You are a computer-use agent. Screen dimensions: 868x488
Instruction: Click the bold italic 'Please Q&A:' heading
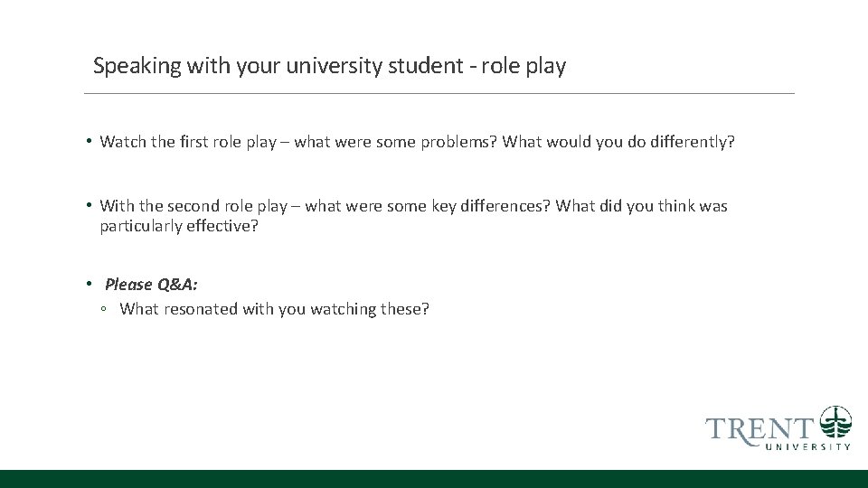[x=151, y=285]
